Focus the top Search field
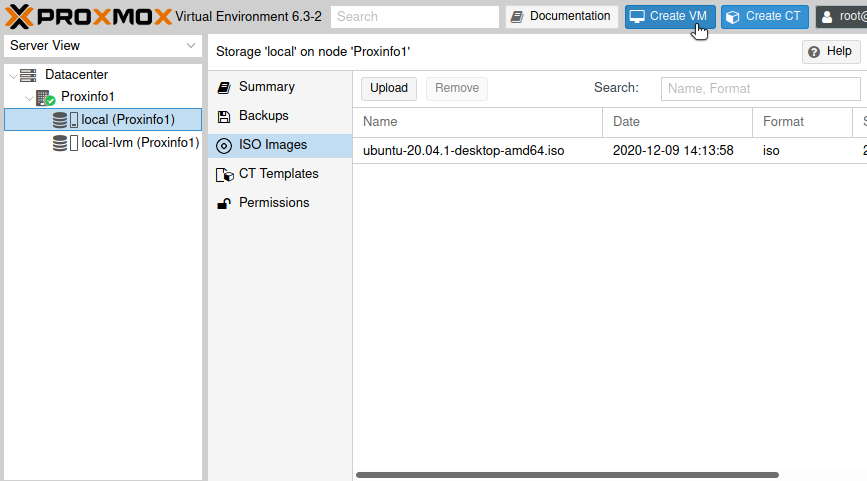 (x=415, y=17)
